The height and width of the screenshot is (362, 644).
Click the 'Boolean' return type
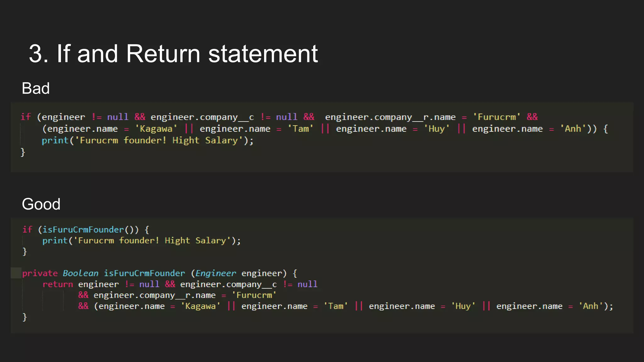coord(80,273)
